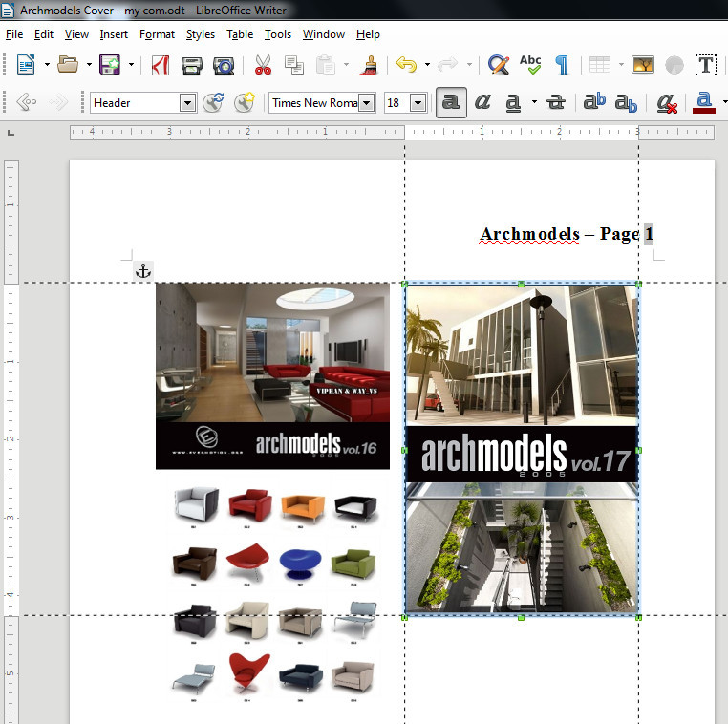Click the Undo arrow

(406, 64)
